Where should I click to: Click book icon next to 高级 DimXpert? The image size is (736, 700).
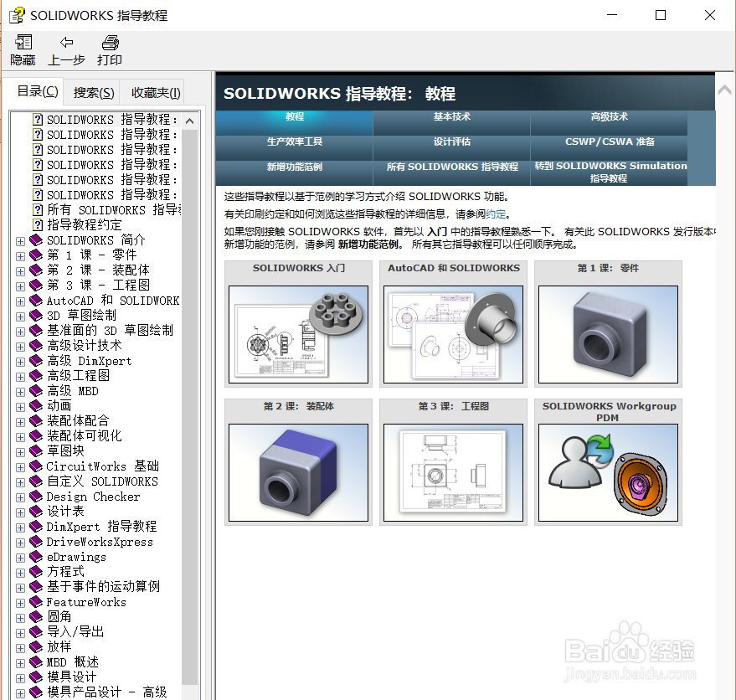[36, 361]
